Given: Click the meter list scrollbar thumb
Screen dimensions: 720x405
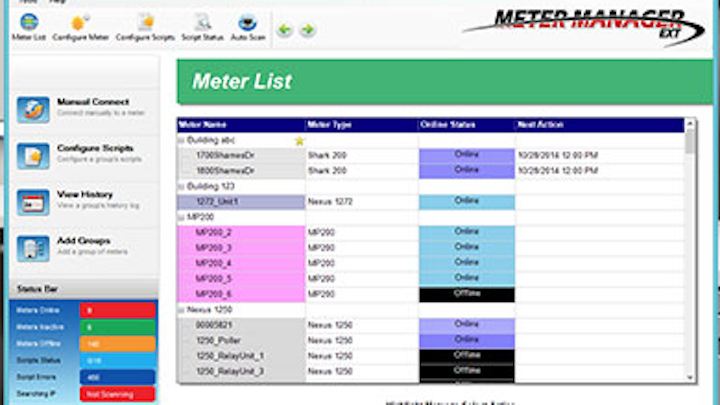Looking at the screenshot, I should (x=690, y=141).
